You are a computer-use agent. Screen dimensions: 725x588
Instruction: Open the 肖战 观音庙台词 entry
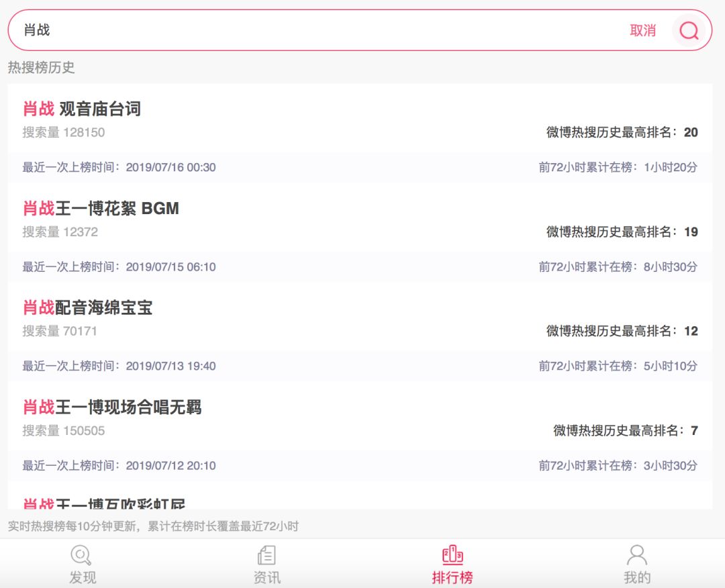click(x=82, y=109)
